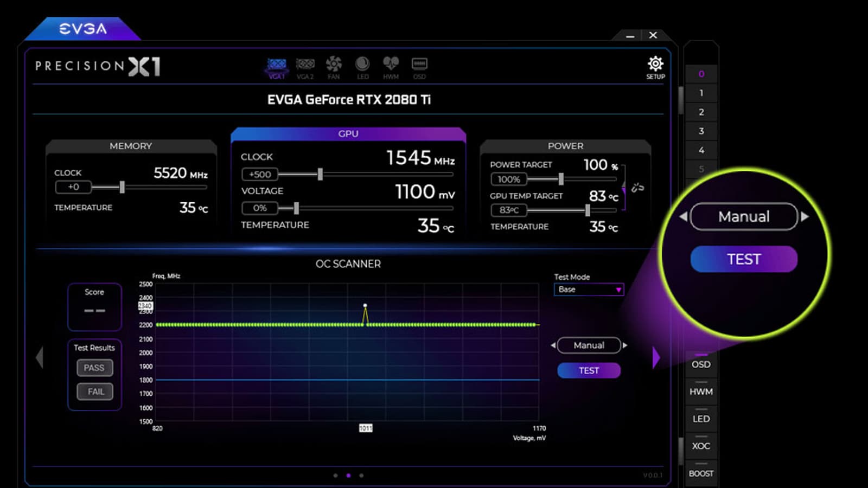
Task: Click the memory clock slider handle
Action: pyautogui.click(x=122, y=187)
